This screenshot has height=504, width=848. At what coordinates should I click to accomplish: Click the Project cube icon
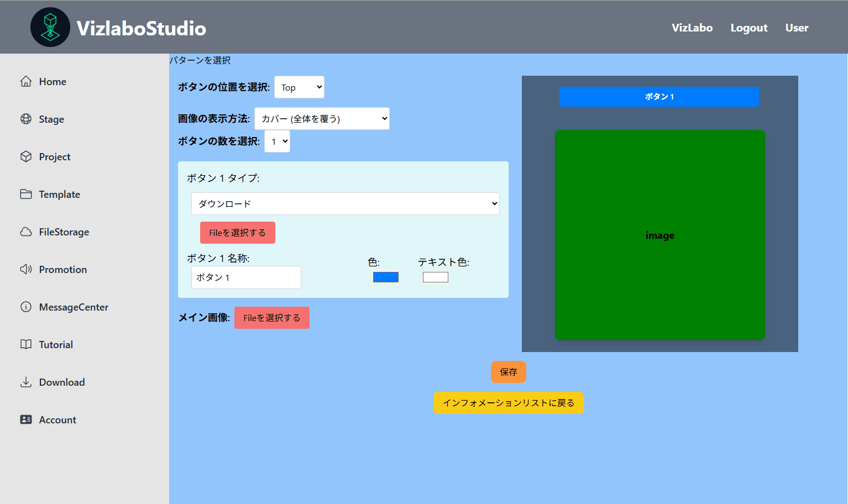click(26, 157)
